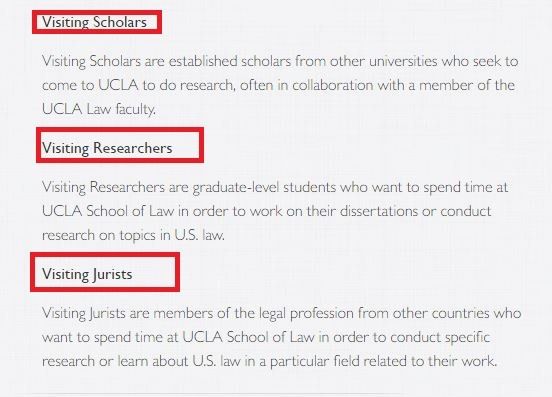552x397 pixels.
Task: Click the word 'collaboration' in Scholars paragraph
Action: tap(333, 85)
